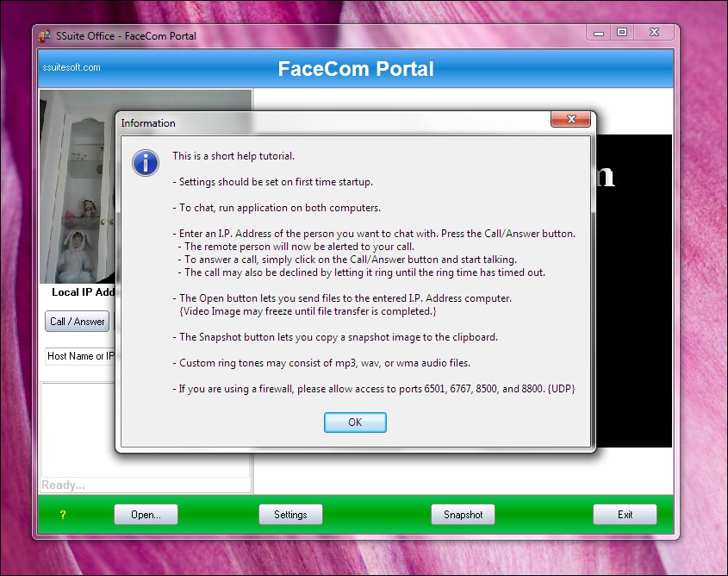Screen dimensions: 728x576
Task: Click the 'FaceCom Portal' header title
Action: (x=356, y=69)
